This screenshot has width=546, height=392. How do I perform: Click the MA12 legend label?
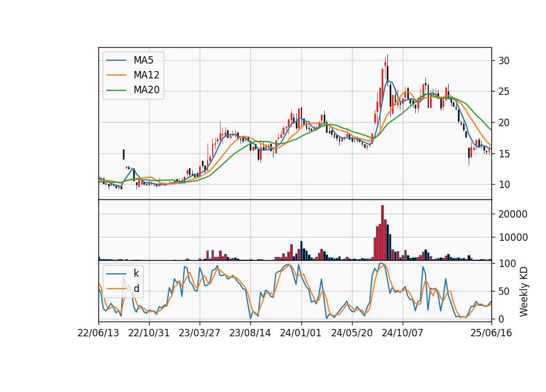146,75
